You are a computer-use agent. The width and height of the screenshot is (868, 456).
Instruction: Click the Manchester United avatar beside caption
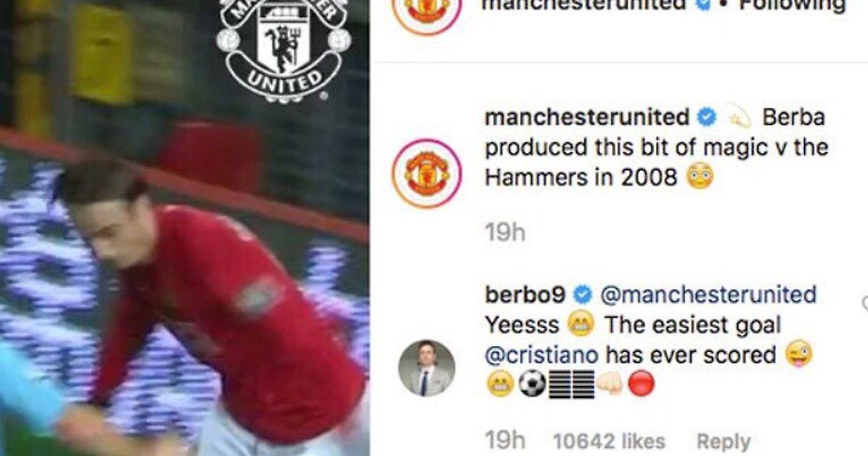[x=426, y=174]
